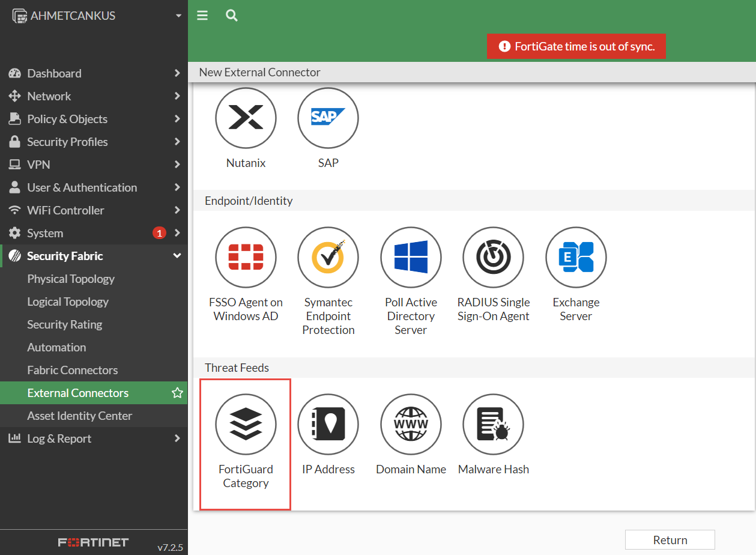Click the Endpoint/Identity section header
The image size is (756, 555).
point(249,201)
